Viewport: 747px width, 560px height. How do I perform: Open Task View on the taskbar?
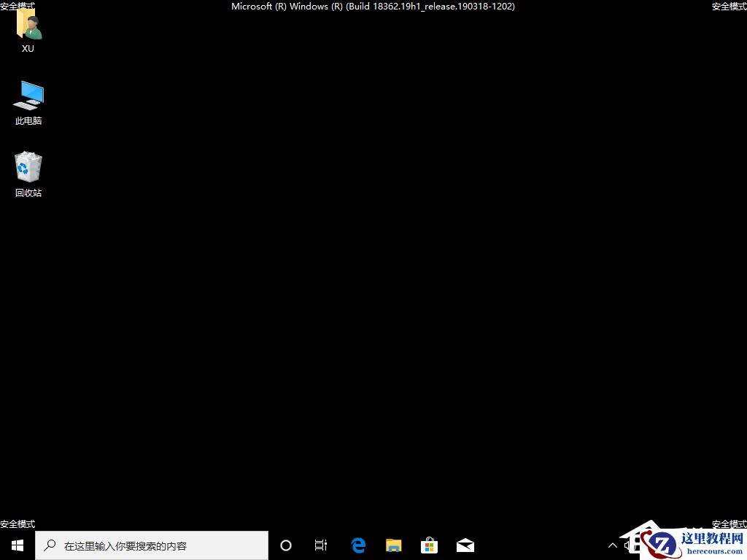point(321,545)
